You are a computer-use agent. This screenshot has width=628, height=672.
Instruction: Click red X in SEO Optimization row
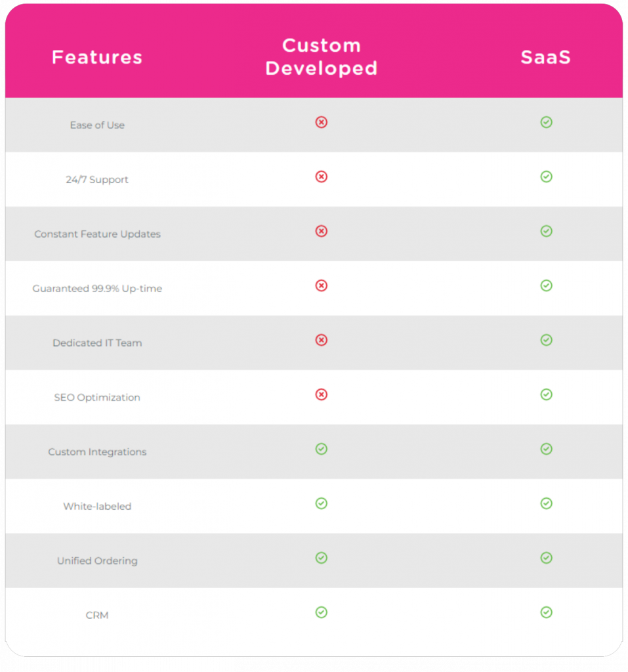pyautogui.click(x=321, y=395)
